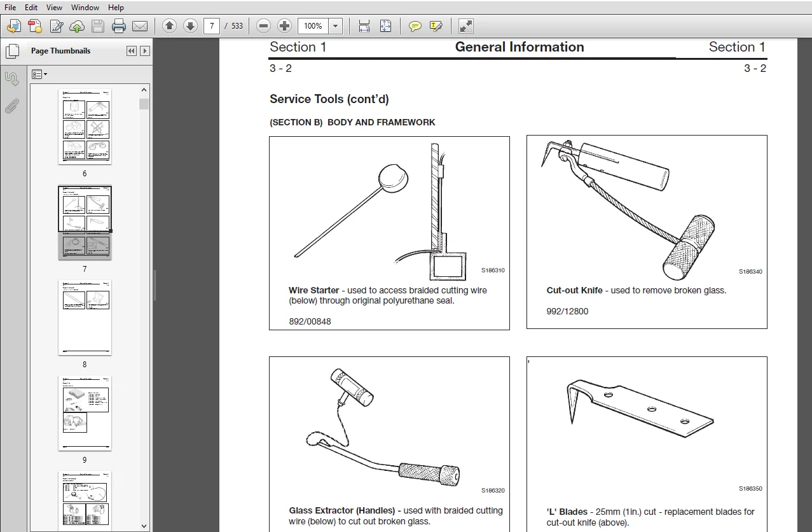The width and height of the screenshot is (812, 532).
Task: Select the page 9 thumbnail
Action: pyautogui.click(x=85, y=413)
